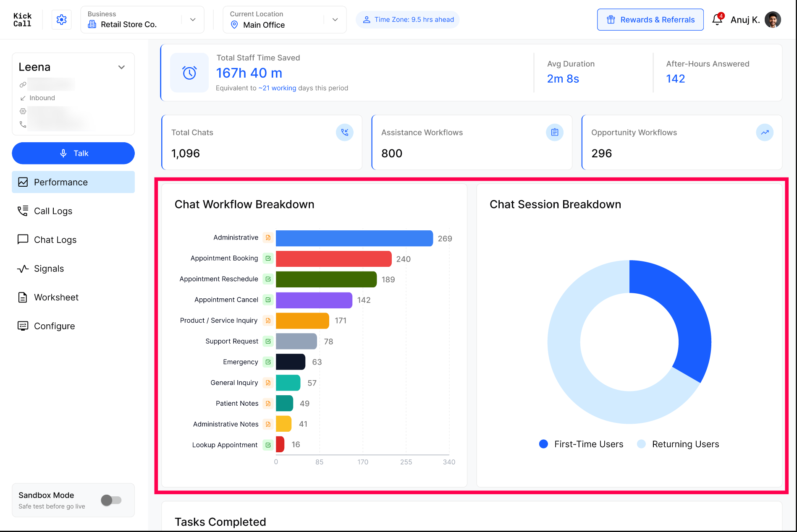The image size is (797, 532).
Task: Toggle the Sandbox Mode switch
Action: (111, 500)
